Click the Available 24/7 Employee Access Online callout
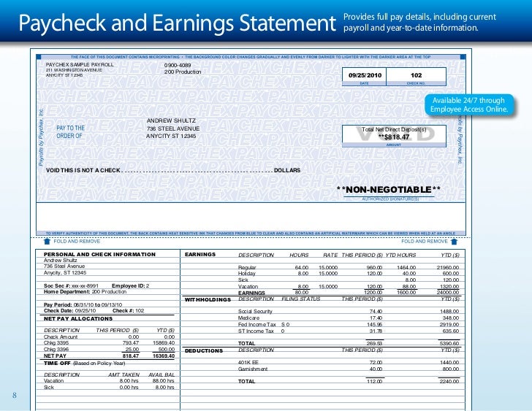 point(469,104)
